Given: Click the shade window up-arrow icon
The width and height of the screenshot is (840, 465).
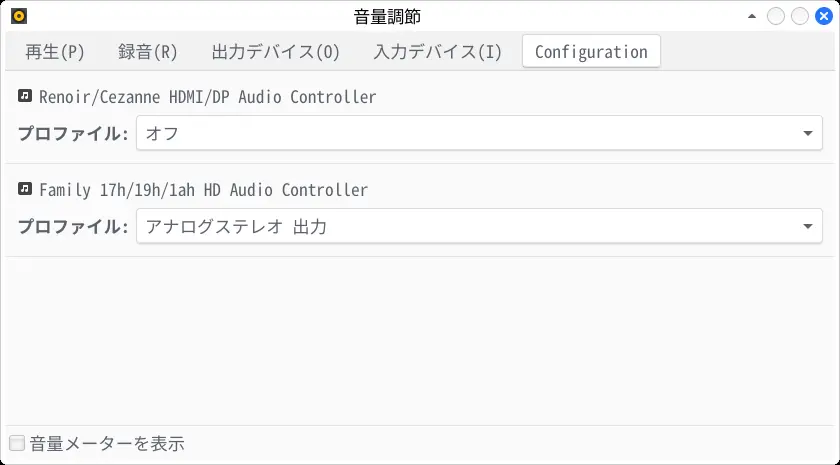Looking at the screenshot, I should (752, 16).
